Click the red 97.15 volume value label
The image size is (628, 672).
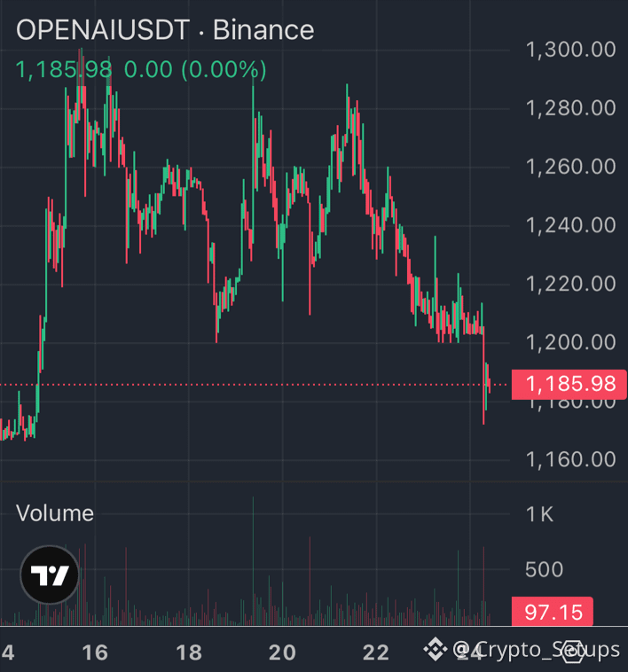click(x=553, y=612)
